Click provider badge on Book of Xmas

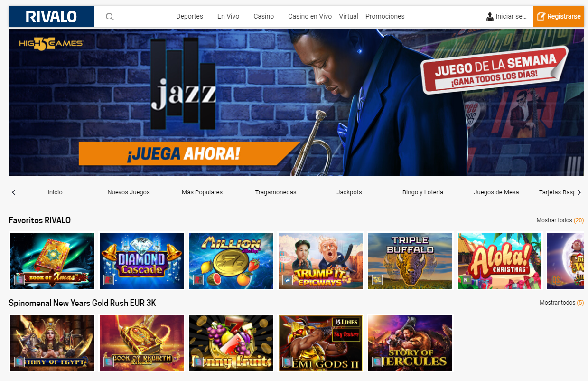(19, 280)
